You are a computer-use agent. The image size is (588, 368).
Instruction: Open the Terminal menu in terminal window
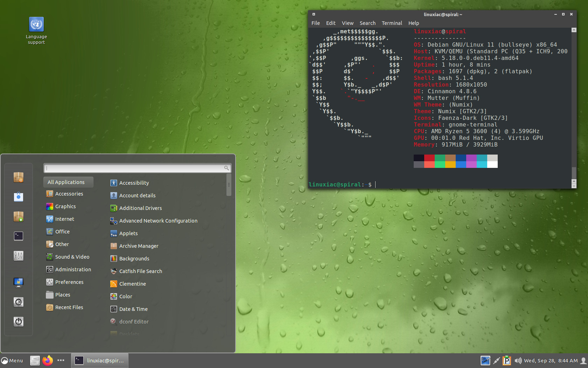[x=392, y=23]
